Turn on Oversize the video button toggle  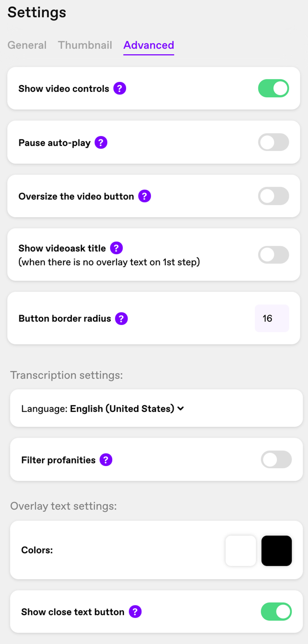tap(274, 196)
